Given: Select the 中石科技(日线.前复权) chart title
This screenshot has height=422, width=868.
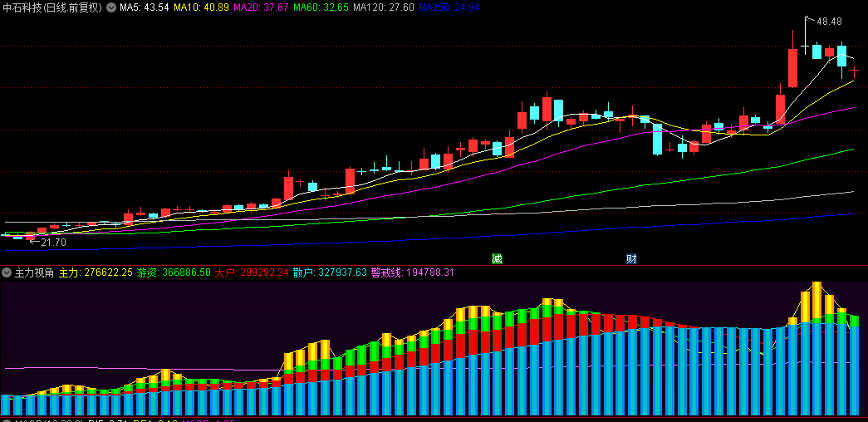Looking at the screenshot, I should (x=53, y=7).
